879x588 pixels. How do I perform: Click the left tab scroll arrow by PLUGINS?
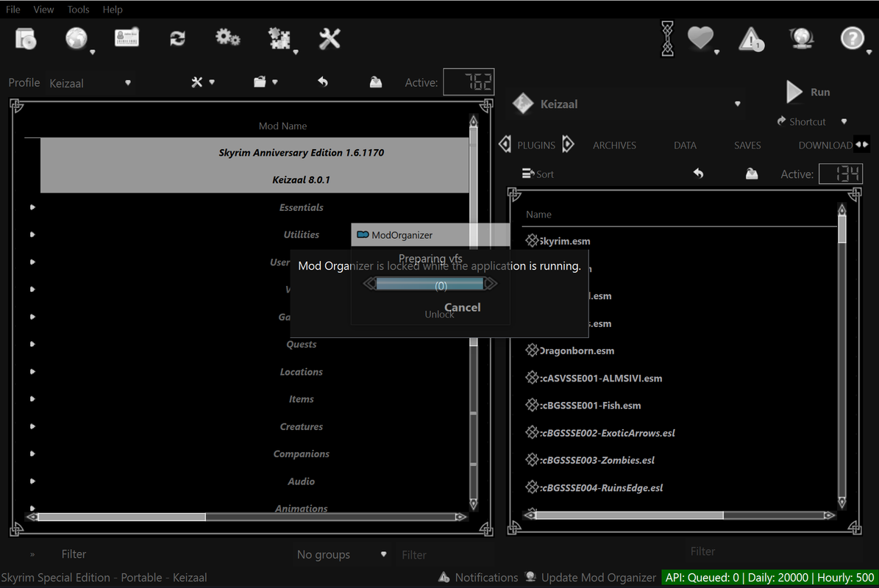pos(505,145)
